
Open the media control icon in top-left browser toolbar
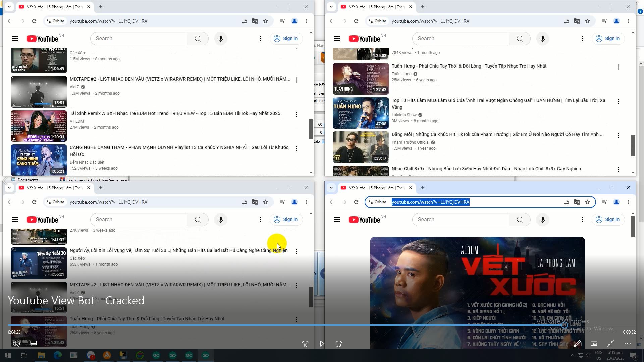[282, 21]
